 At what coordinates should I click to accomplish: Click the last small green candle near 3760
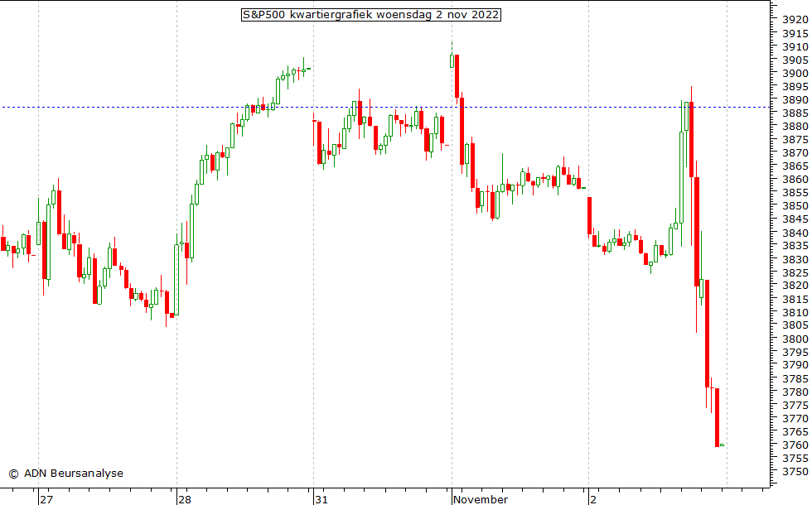click(723, 445)
